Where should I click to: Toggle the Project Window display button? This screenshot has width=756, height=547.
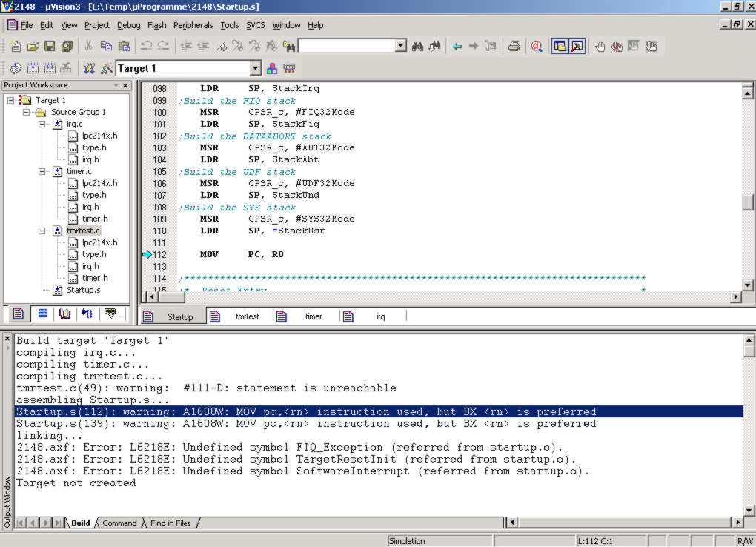(560, 46)
